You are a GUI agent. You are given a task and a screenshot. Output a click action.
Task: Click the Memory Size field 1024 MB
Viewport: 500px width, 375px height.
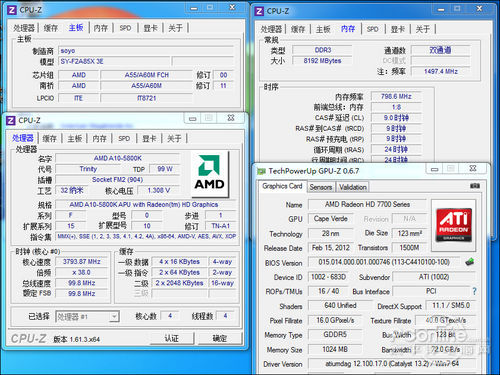tap(335, 349)
